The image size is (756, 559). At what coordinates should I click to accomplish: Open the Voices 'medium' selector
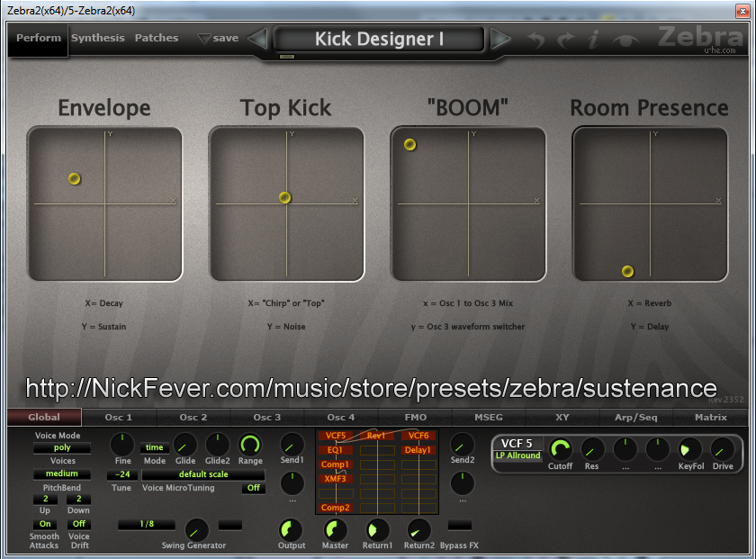62,473
